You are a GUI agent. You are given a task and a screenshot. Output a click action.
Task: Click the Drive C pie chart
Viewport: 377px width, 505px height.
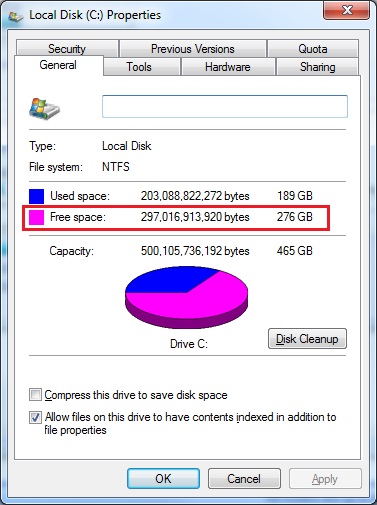coord(187,297)
